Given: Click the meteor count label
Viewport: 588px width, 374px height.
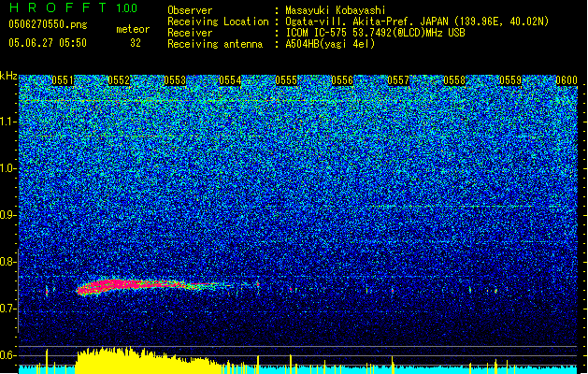Looking at the screenshot, I should [133, 29].
